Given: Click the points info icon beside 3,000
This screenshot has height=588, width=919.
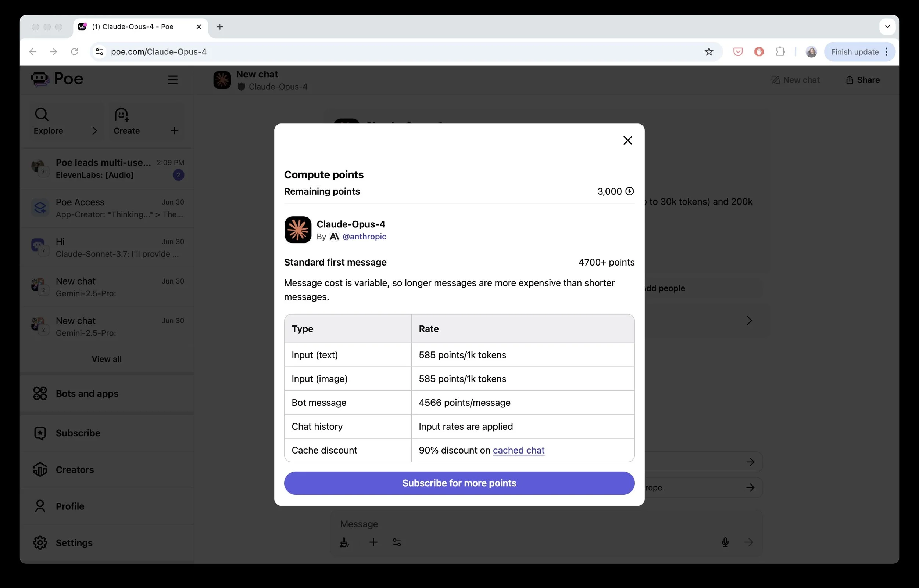Looking at the screenshot, I should coord(629,191).
